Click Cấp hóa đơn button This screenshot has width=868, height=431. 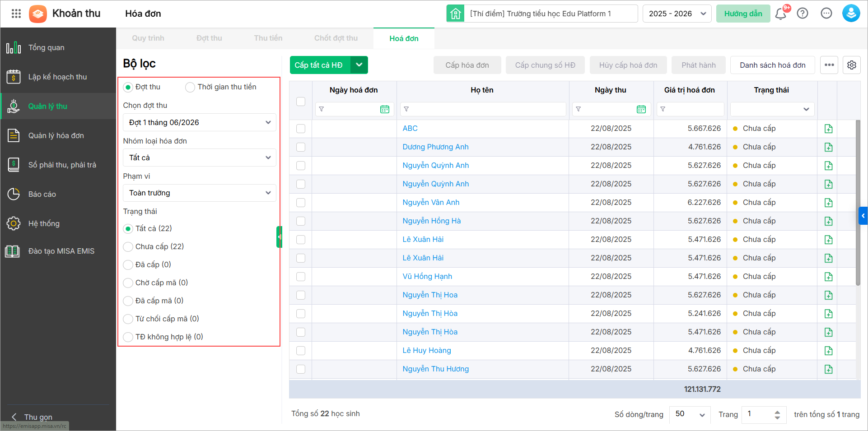(x=467, y=65)
